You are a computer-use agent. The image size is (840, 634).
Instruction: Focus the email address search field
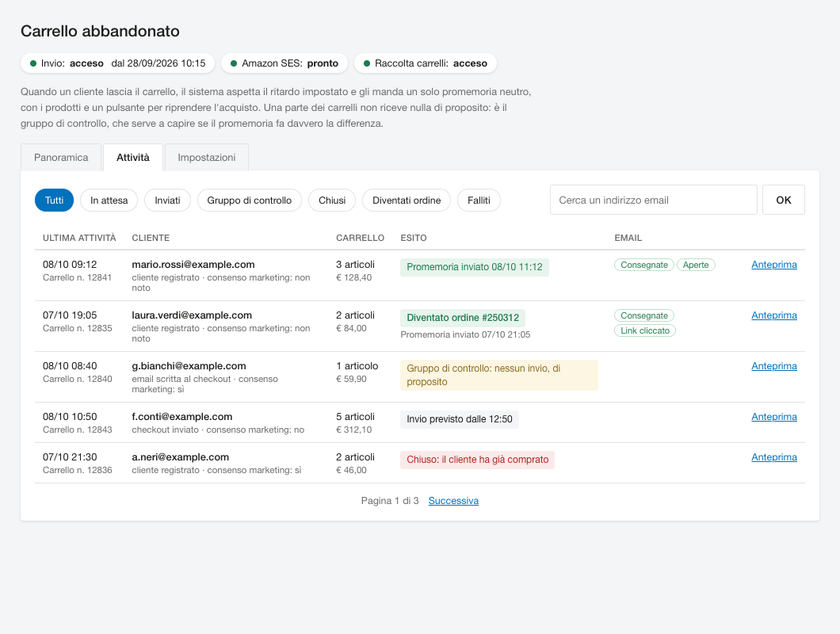click(x=654, y=200)
